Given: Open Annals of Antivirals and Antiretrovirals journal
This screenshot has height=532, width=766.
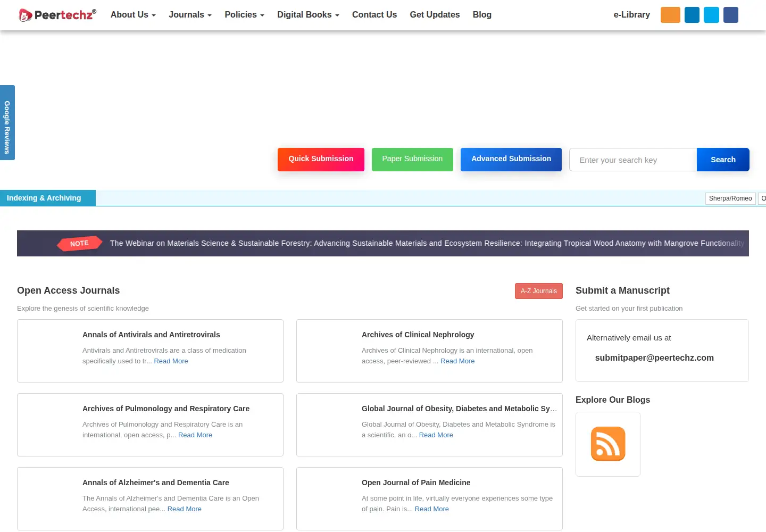Looking at the screenshot, I should tap(151, 335).
